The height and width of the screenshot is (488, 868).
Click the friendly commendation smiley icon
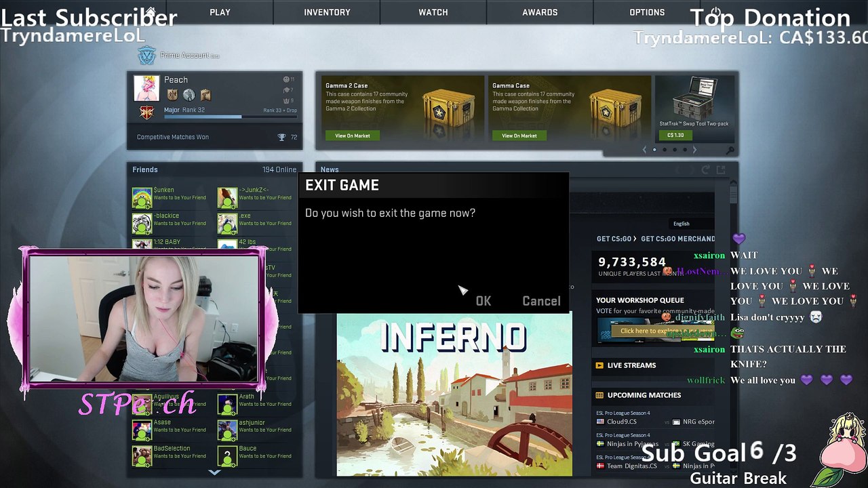tap(286, 79)
